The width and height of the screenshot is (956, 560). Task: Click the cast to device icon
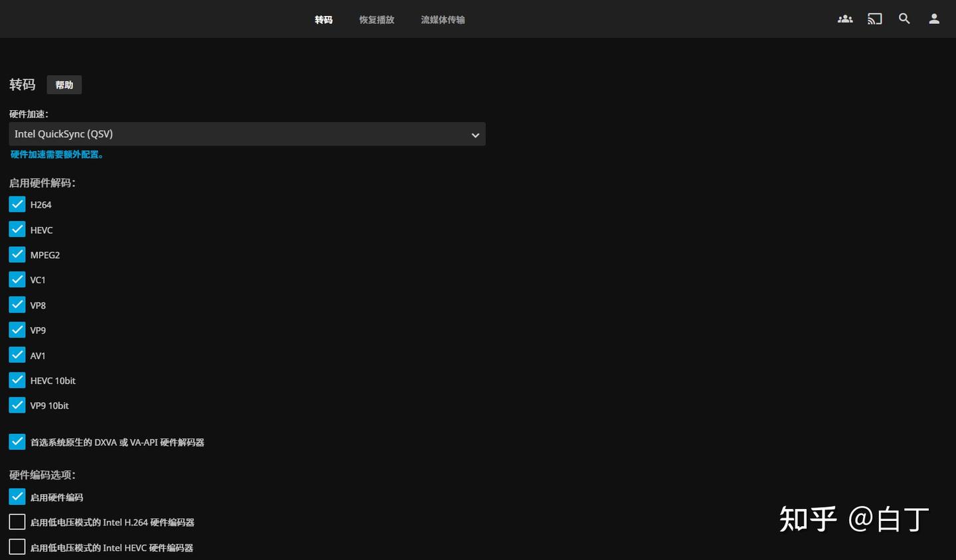coord(875,19)
